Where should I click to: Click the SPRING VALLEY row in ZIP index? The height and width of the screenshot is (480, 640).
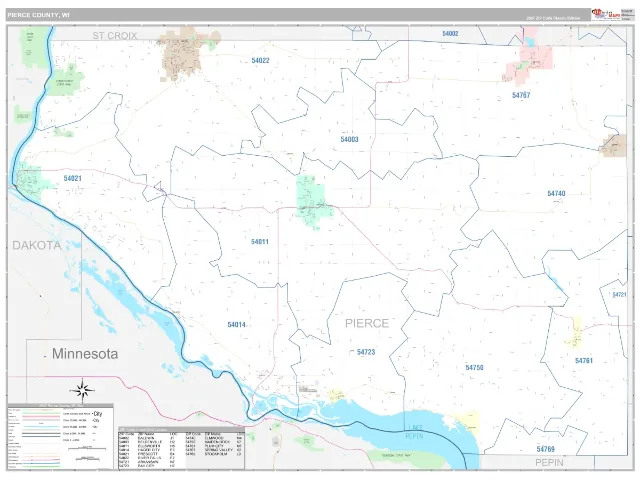click(x=213, y=450)
